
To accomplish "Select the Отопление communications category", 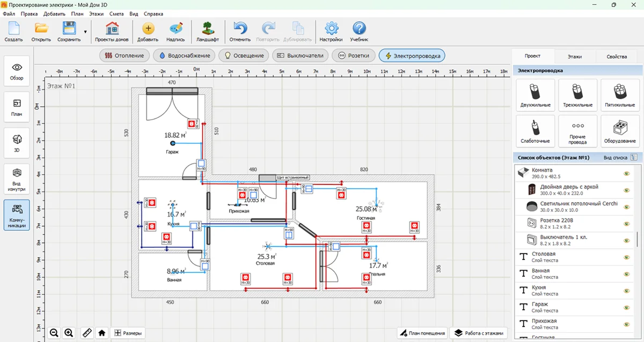I will tap(125, 55).
